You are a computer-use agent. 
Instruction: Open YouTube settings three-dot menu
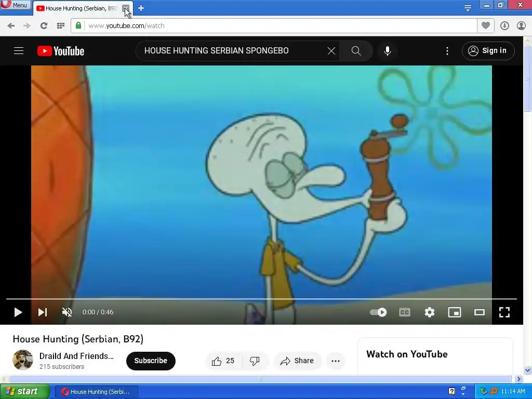(x=447, y=51)
